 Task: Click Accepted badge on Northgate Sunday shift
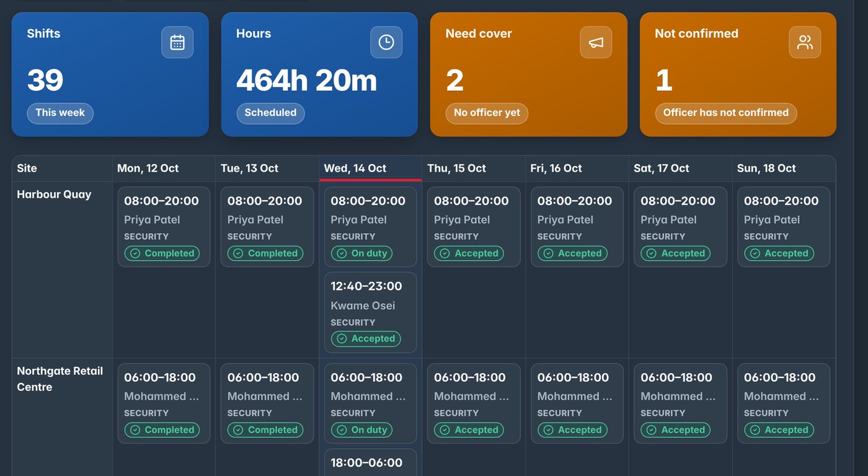[x=779, y=430]
